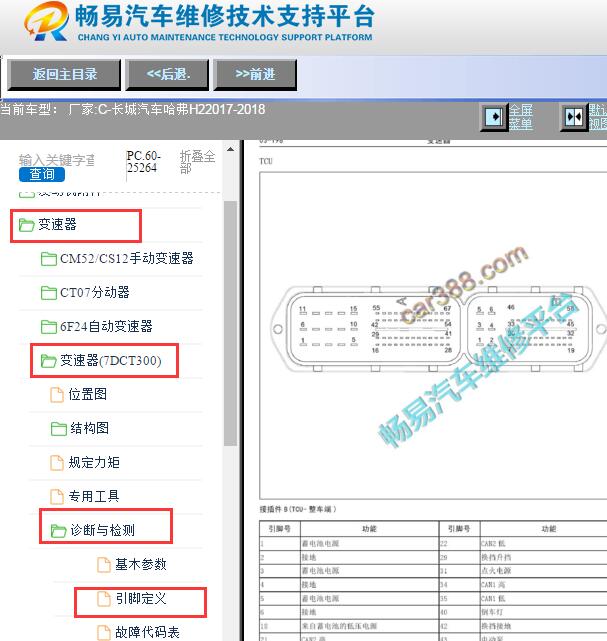Click the 折叠全部 collapse all link
The width and height of the screenshot is (607, 641).
click(197, 162)
